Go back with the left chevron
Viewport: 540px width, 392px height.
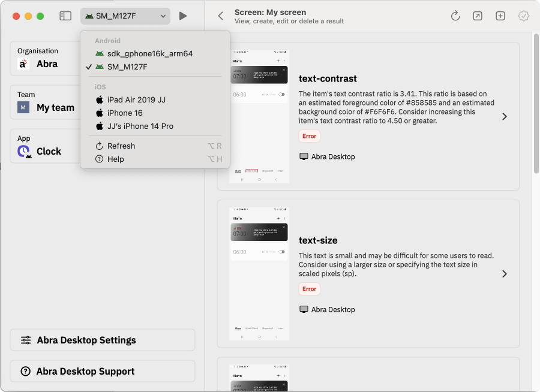tap(221, 16)
